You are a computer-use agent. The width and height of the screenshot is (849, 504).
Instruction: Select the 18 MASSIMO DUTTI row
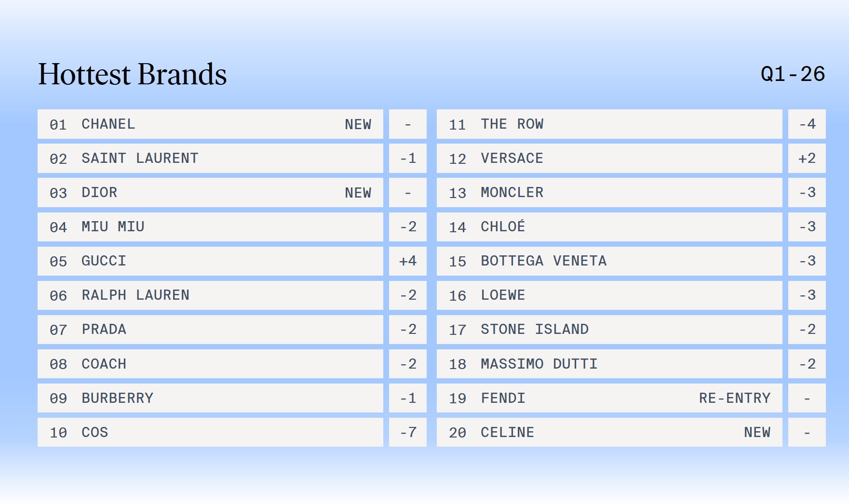[609, 364]
